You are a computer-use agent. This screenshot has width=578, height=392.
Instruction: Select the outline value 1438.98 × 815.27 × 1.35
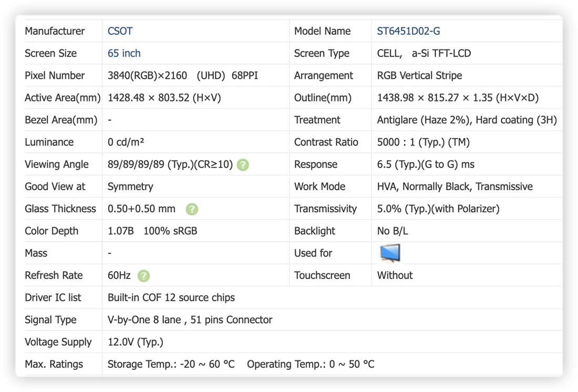point(458,98)
